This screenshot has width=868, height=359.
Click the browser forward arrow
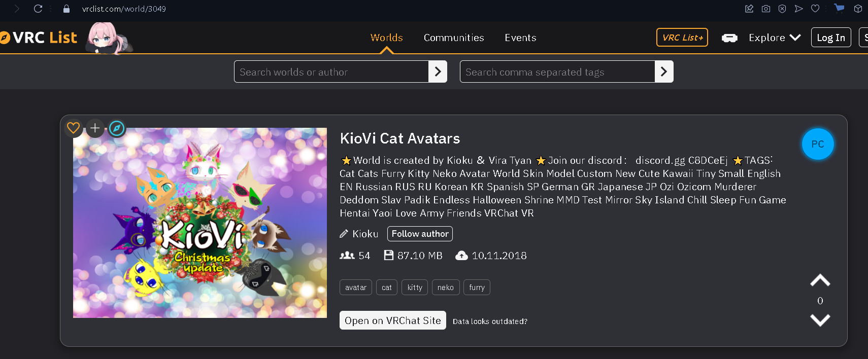pos(17,9)
